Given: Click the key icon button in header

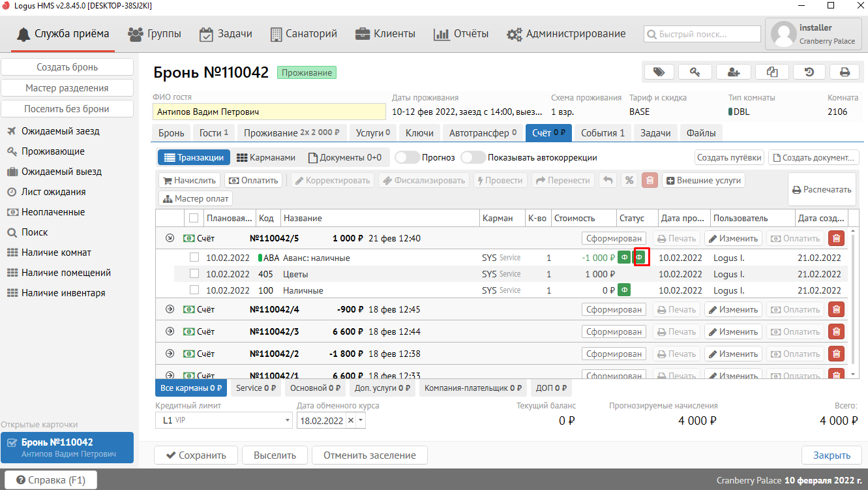Looking at the screenshot, I should pos(695,72).
